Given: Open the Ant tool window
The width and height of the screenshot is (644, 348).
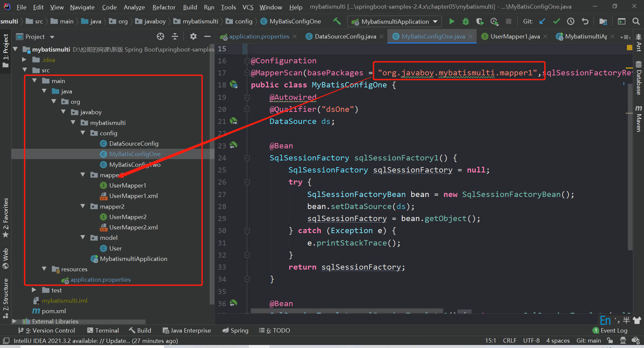Looking at the screenshot, I should point(639,42).
